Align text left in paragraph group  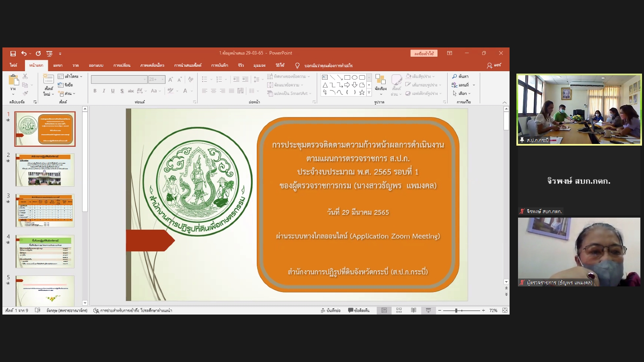point(204,91)
